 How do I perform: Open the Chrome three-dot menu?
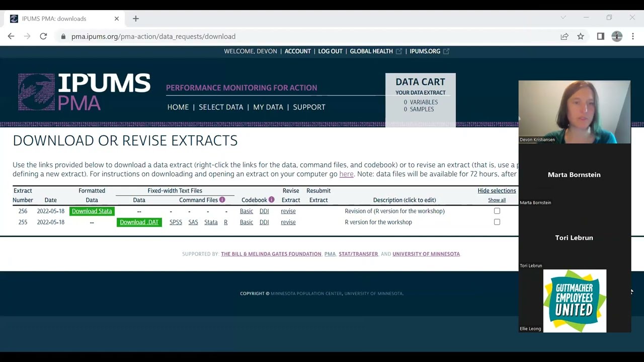point(633,36)
